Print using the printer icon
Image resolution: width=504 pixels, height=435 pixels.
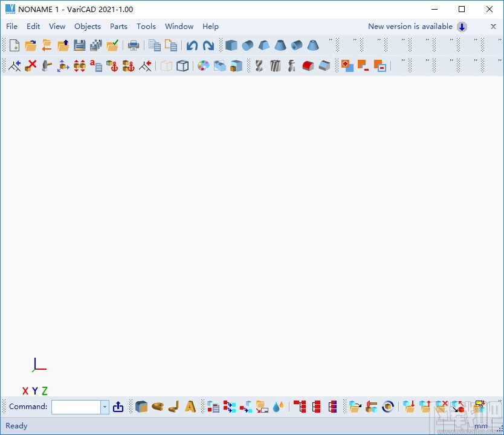[134, 45]
